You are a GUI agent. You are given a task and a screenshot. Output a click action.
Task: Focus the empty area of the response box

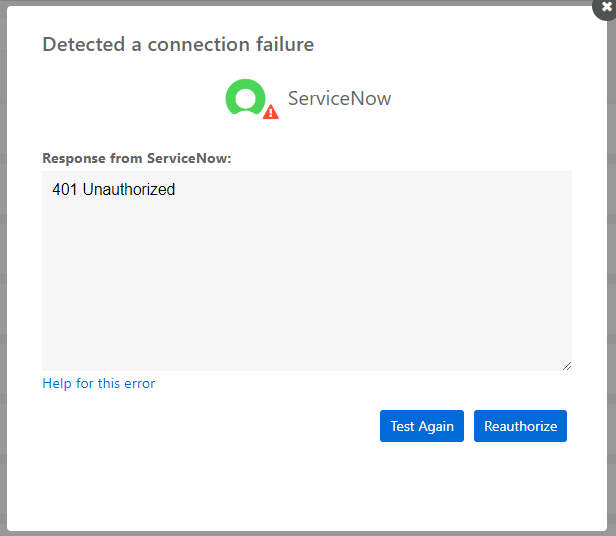click(306, 290)
